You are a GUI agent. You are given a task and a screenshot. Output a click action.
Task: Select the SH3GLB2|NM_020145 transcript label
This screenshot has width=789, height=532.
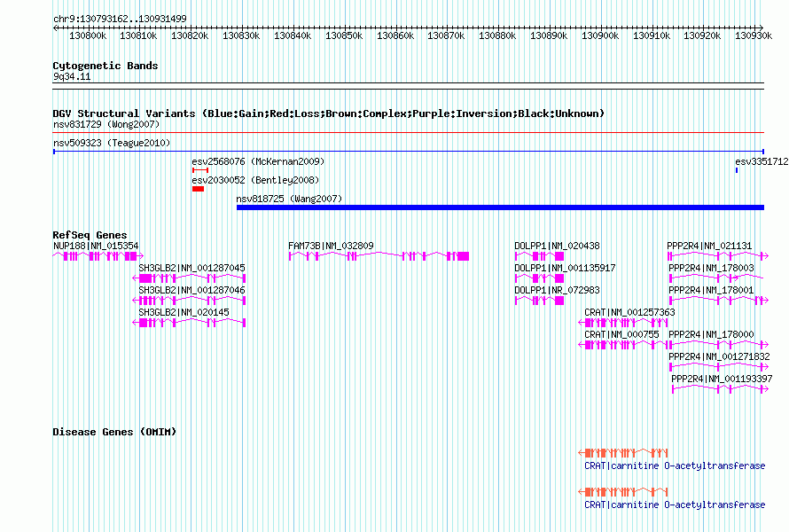point(184,312)
